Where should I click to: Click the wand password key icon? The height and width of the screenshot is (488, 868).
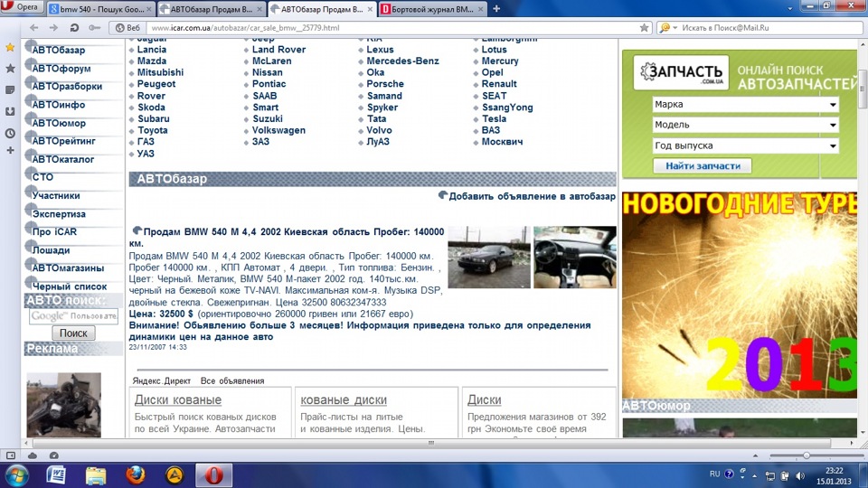[x=95, y=28]
